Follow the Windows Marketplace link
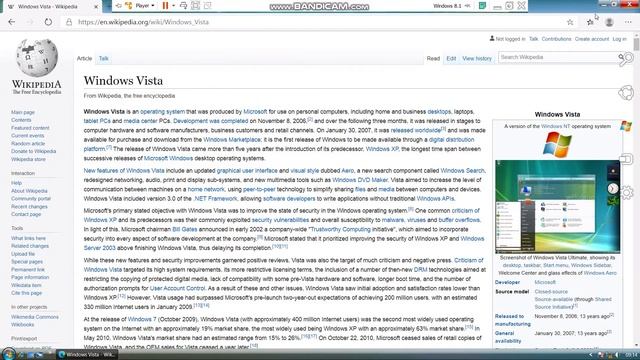Viewport: 640px width, 360px height. pos(232,140)
